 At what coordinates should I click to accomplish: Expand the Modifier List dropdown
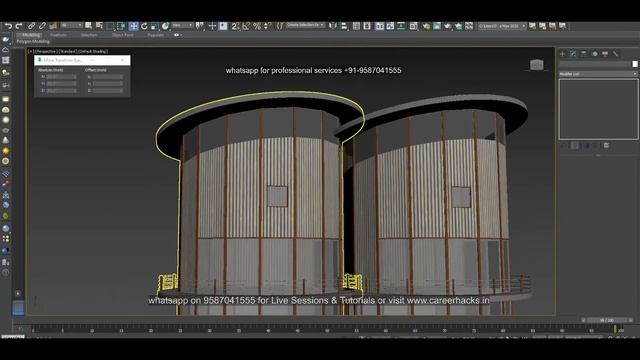coord(598,74)
